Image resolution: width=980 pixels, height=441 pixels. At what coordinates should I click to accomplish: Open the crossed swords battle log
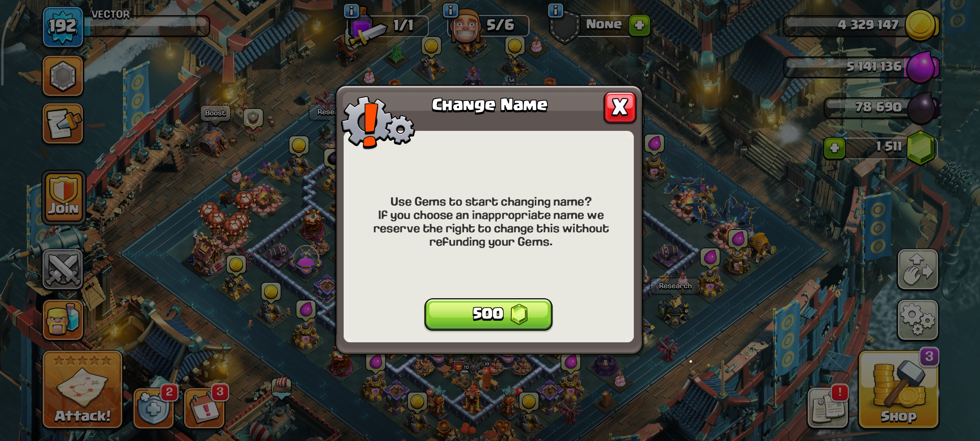point(63,269)
